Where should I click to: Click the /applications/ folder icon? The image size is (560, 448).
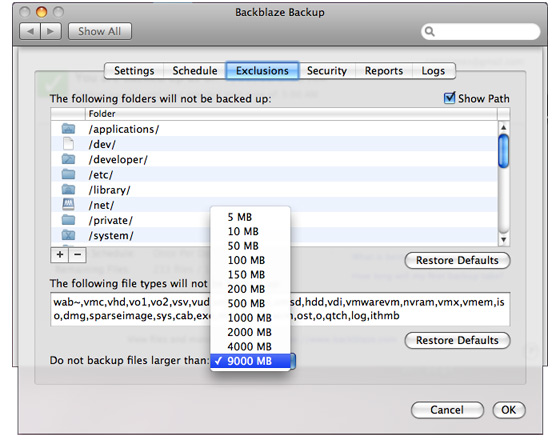(x=68, y=129)
